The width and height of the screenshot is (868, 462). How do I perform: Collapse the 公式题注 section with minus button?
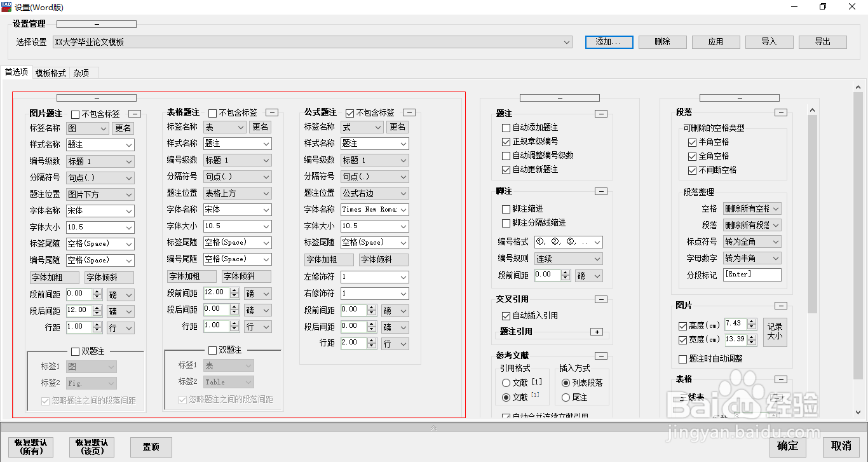tap(409, 112)
